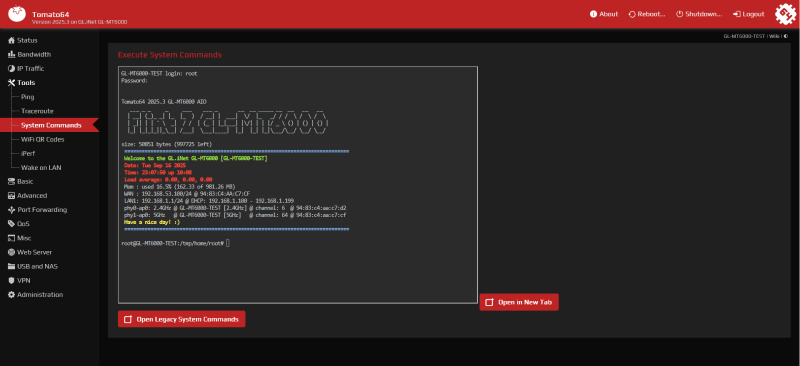
Task: Click the IP Traffic pie icon
Action: [11, 68]
